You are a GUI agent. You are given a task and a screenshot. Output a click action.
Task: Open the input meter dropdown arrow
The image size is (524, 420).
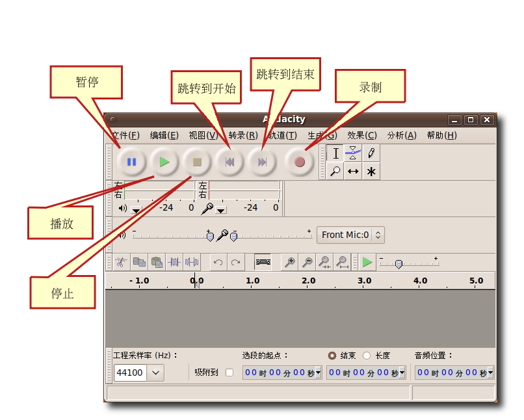click(220, 211)
